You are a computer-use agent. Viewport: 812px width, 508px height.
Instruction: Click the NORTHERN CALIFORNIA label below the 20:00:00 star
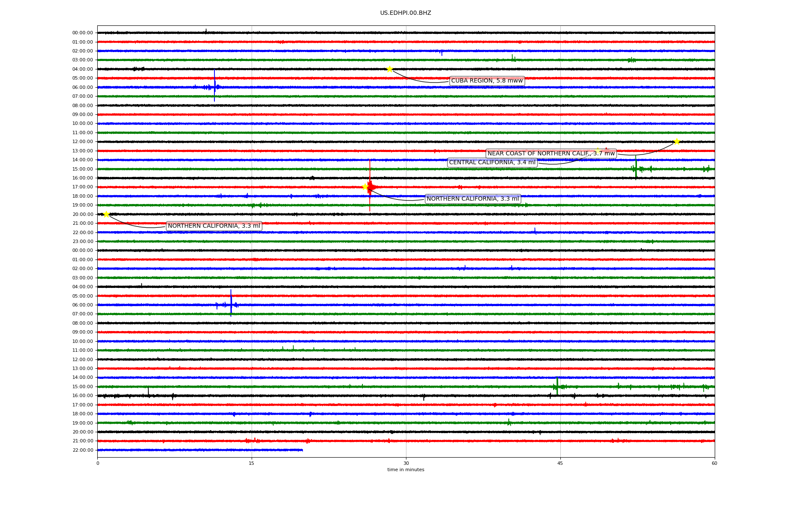pyautogui.click(x=214, y=226)
